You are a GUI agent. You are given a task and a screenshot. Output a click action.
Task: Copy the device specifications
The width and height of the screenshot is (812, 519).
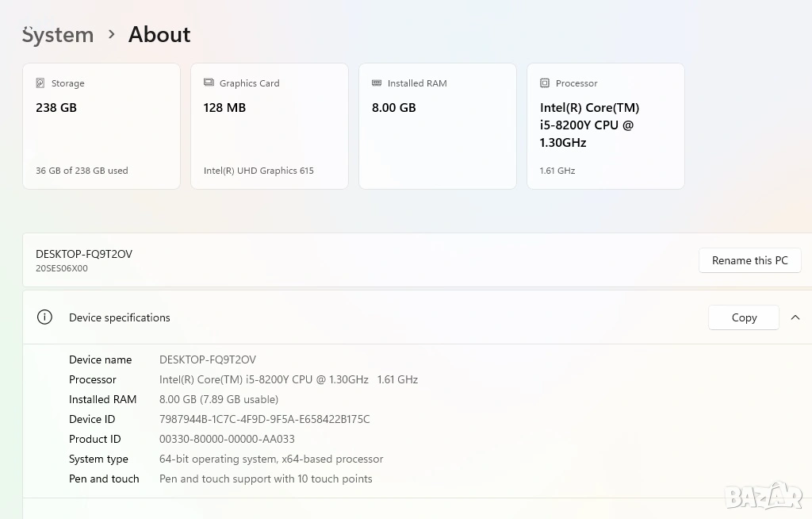click(743, 317)
